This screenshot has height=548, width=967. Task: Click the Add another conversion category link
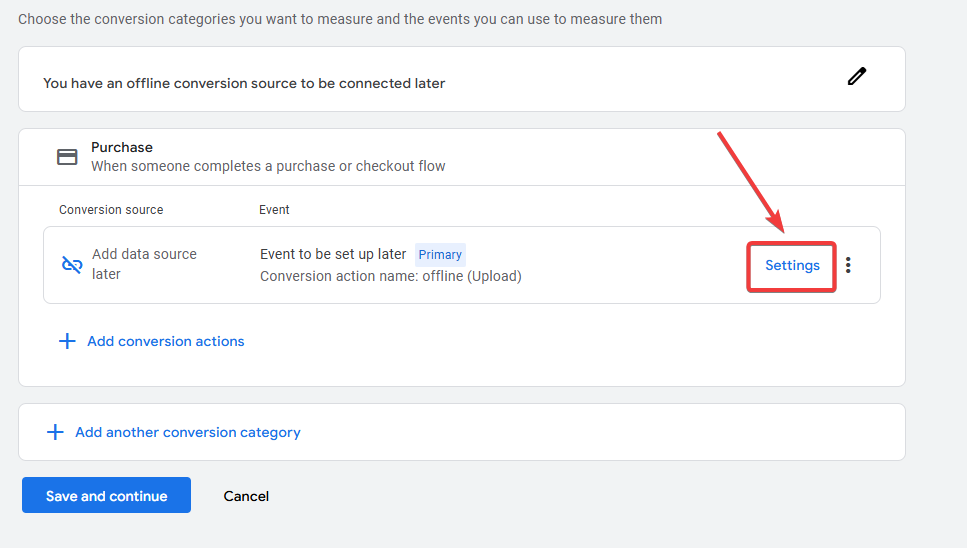[x=187, y=432]
